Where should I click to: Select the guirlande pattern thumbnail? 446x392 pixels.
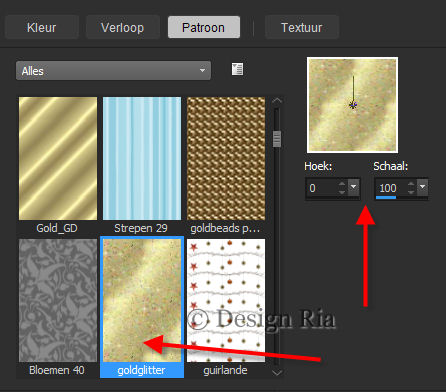(226, 300)
